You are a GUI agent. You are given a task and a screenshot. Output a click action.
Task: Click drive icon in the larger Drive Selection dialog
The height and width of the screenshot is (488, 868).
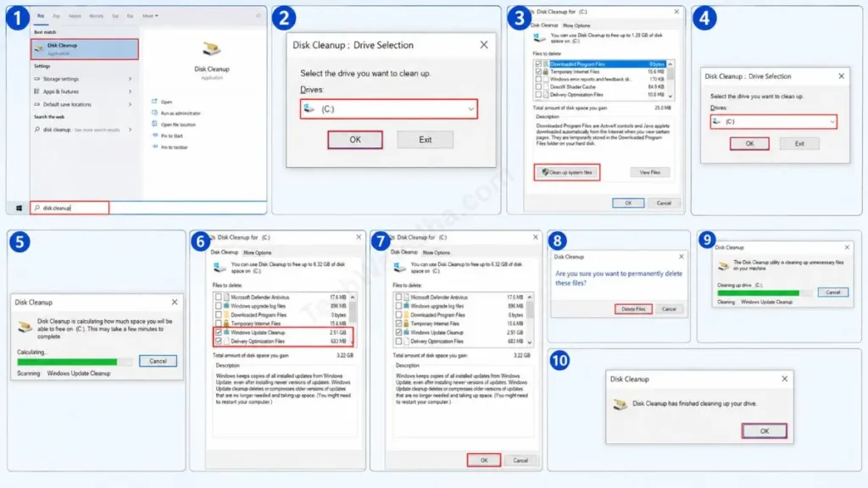[x=309, y=109]
